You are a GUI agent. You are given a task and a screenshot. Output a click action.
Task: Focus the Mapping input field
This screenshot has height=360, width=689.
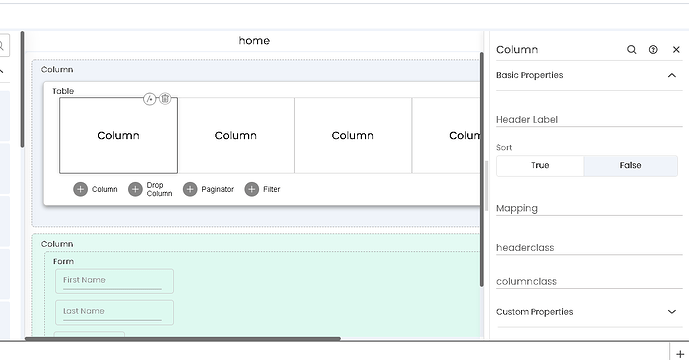tap(589, 208)
